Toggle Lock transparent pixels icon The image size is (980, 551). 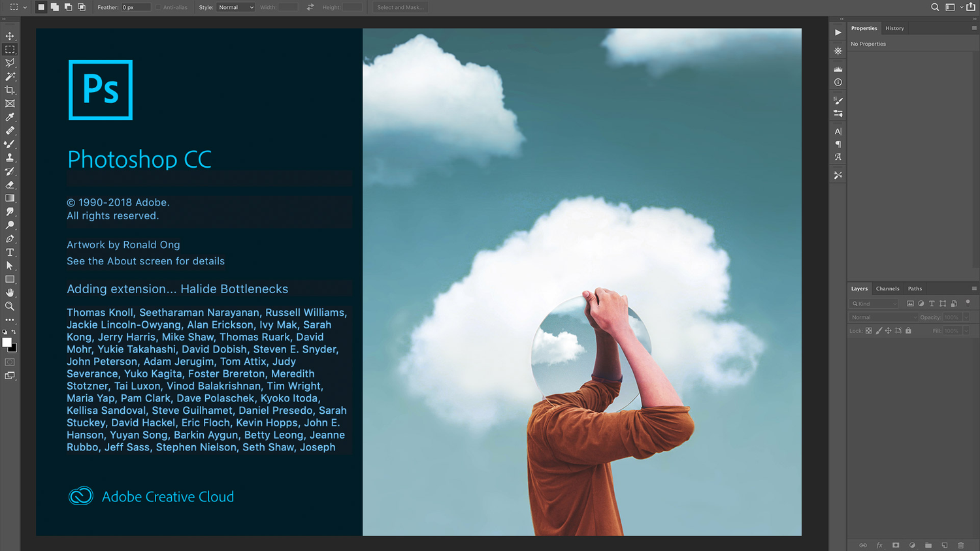869,330
